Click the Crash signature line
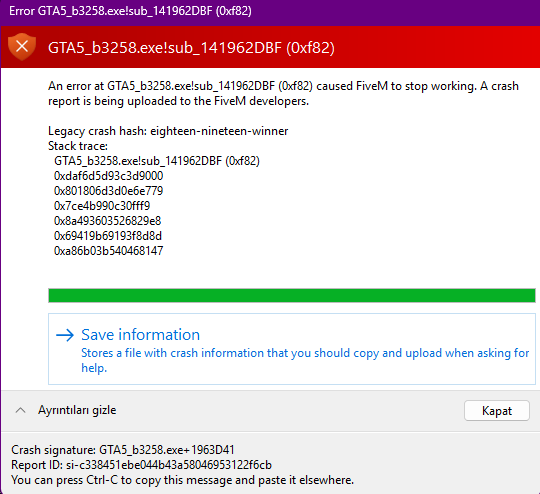Screen dimensions: 540x494 123,450
